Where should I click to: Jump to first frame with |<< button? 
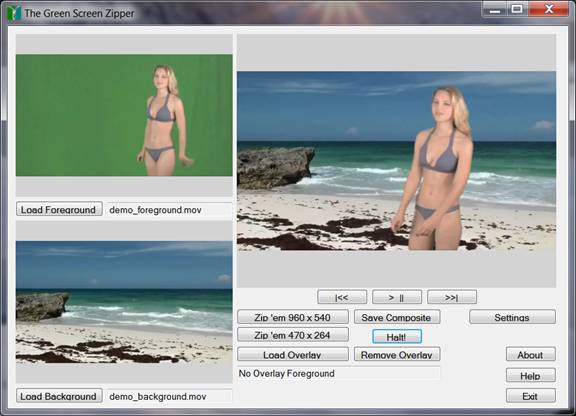click(342, 297)
